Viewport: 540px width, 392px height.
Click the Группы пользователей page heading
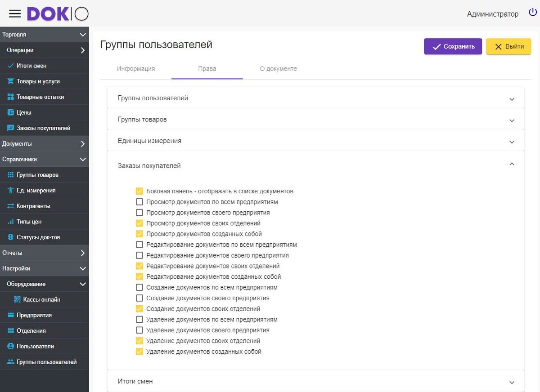156,45
